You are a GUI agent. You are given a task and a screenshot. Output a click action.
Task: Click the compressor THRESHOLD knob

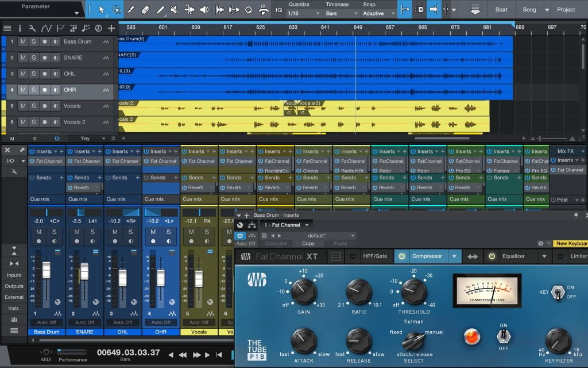[x=414, y=292]
